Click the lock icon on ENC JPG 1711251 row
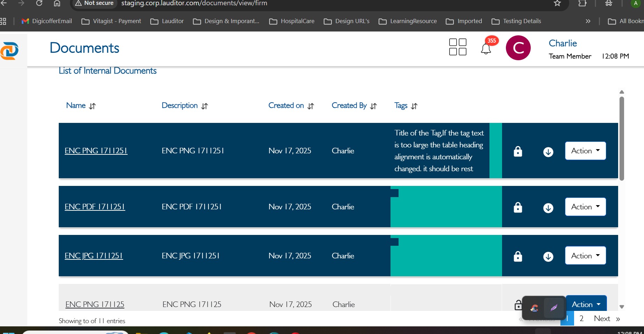Viewport: 644px width, 334px height. (x=518, y=256)
